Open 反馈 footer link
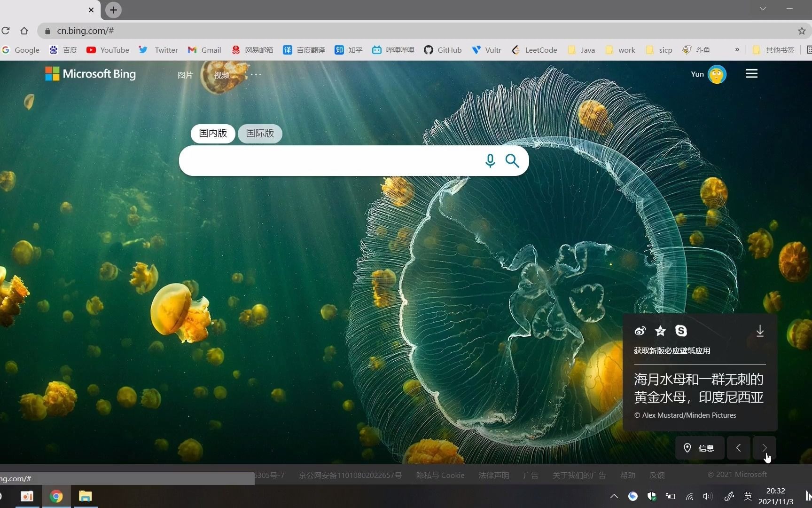Viewport: 812px width, 508px height. (657, 475)
